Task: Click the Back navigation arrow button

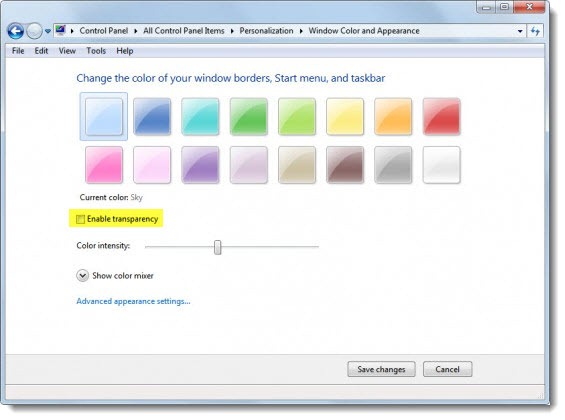Action: [x=15, y=31]
